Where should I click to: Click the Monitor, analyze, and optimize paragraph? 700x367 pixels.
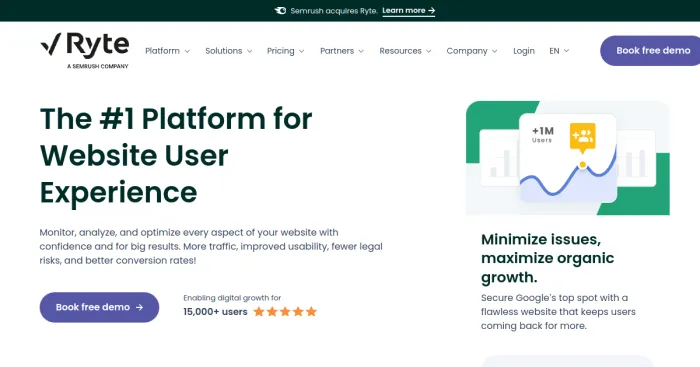point(211,246)
